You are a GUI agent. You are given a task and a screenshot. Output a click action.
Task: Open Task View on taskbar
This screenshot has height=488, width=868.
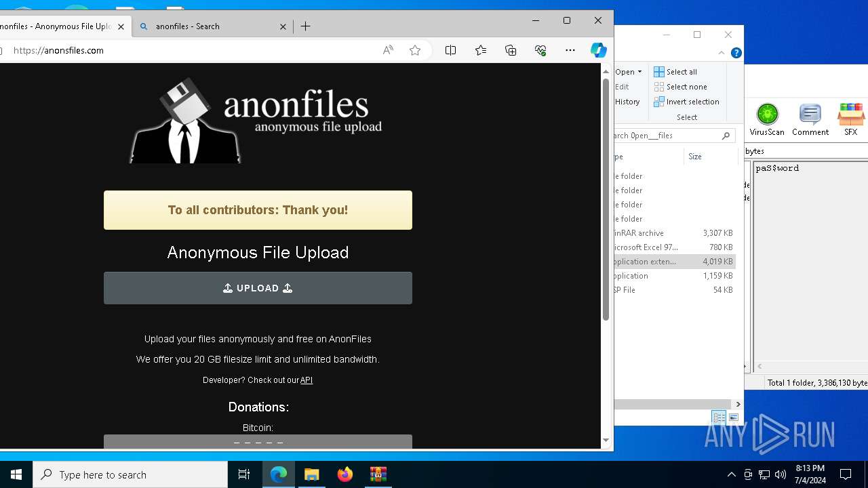click(244, 474)
